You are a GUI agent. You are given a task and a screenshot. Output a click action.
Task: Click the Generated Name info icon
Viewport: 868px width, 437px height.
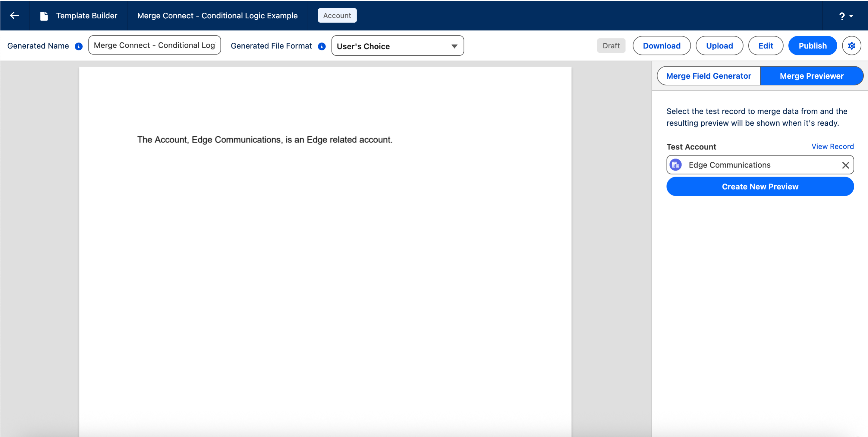pyautogui.click(x=78, y=46)
